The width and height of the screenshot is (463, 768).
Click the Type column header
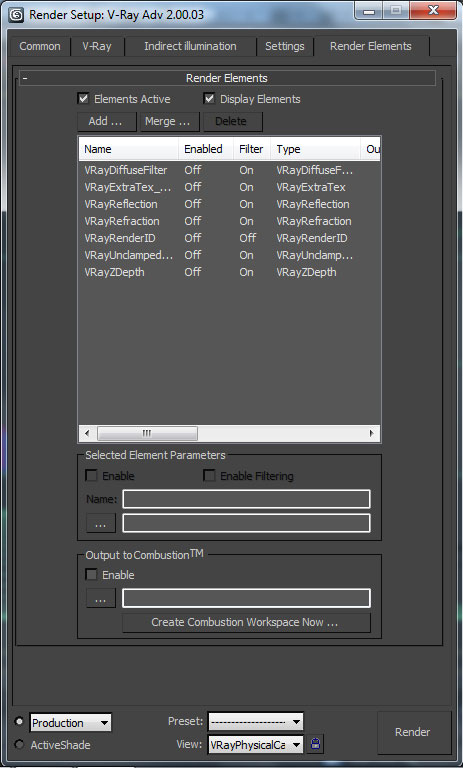[x=315, y=149]
